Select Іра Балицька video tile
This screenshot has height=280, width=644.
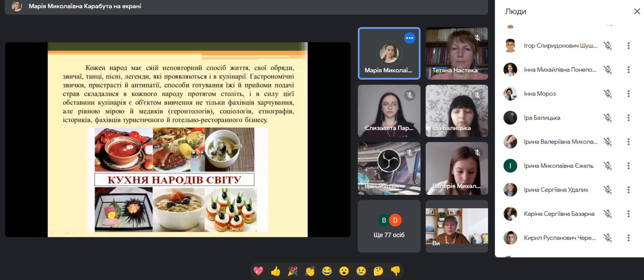click(x=457, y=111)
